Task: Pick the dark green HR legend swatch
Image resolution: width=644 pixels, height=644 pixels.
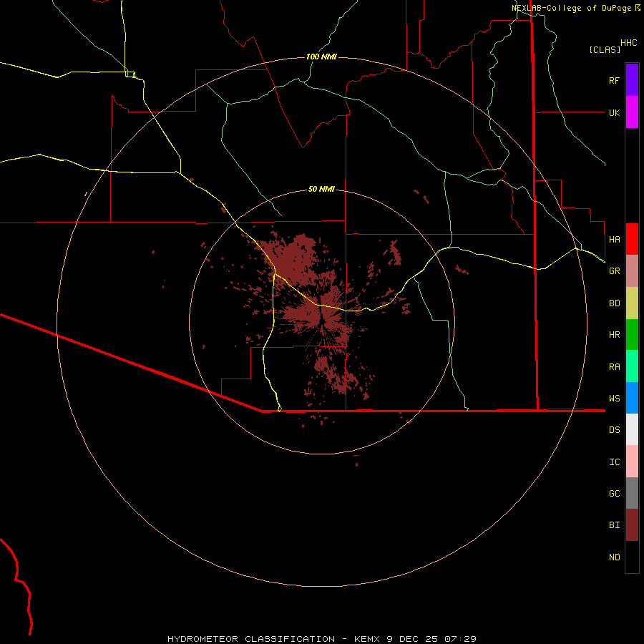Action: (x=632, y=335)
